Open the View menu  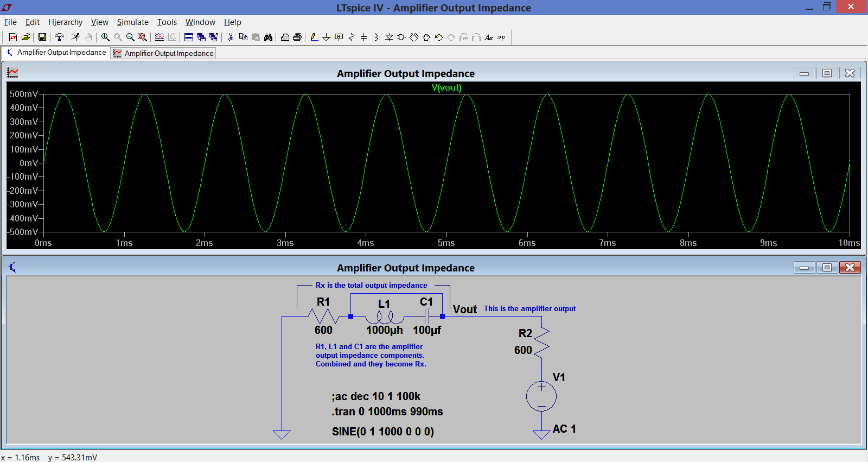[99, 22]
